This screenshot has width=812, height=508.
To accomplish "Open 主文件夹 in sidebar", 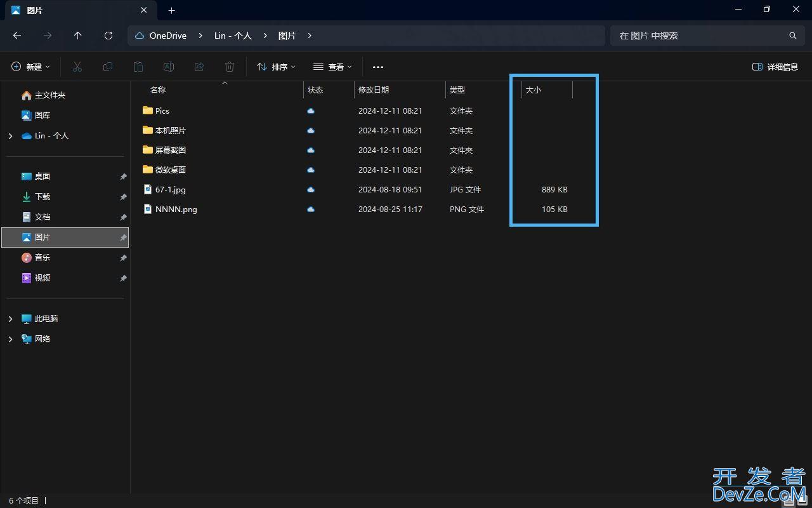I will coord(49,95).
